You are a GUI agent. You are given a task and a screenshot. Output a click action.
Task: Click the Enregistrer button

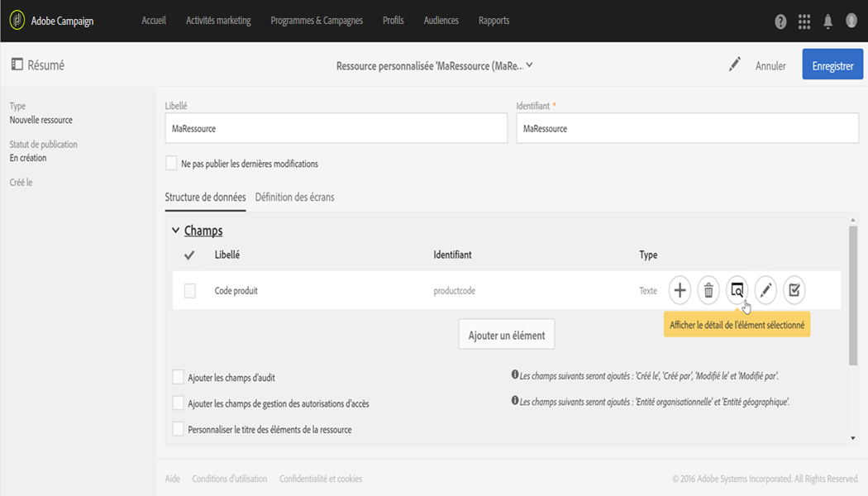pyautogui.click(x=832, y=65)
